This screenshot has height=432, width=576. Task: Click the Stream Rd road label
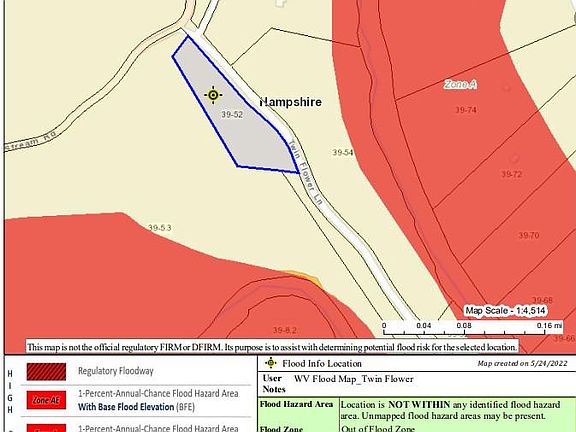click(x=30, y=141)
